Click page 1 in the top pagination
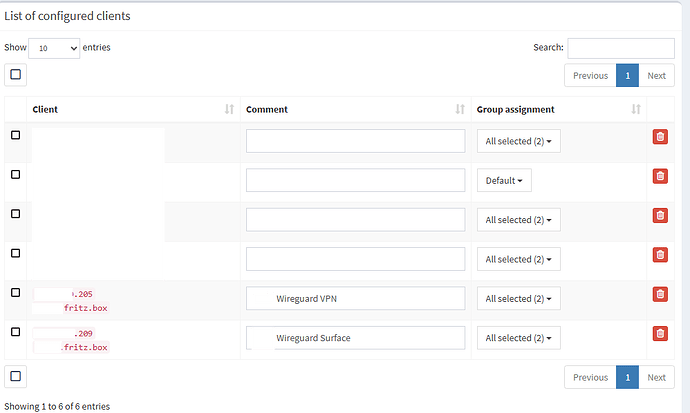The width and height of the screenshot is (690, 413). (627, 76)
